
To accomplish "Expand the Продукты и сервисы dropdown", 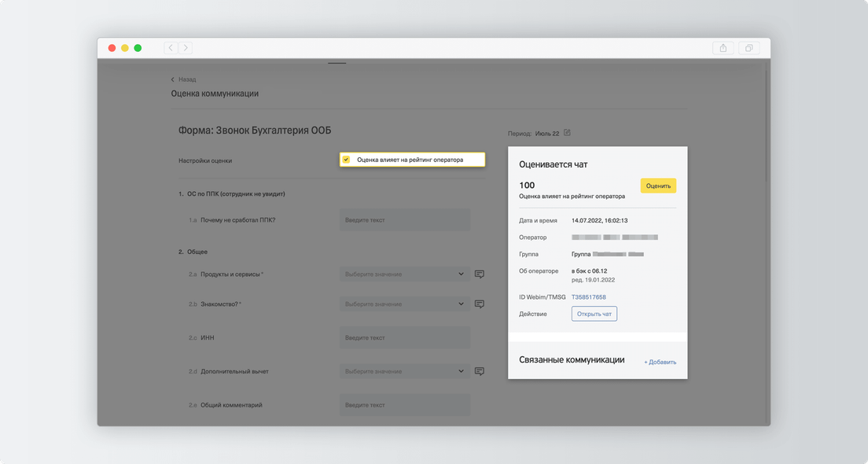I will point(405,274).
